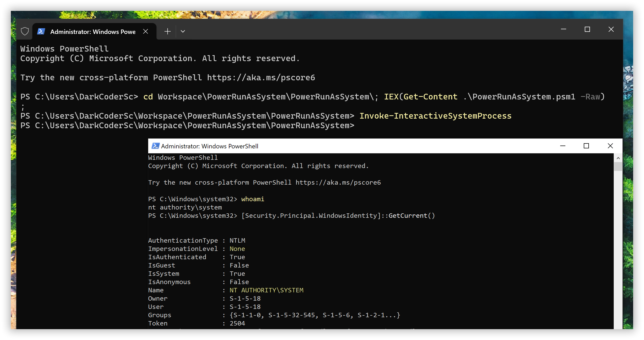Click the inner window title bar text
Viewport: 644px width, 340px height.
click(209, 146)
